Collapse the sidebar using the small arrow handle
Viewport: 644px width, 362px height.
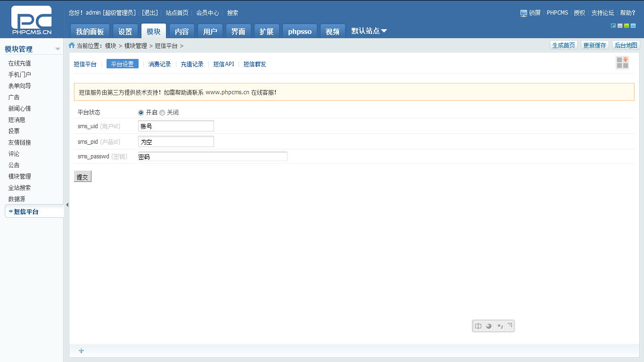pos(67,205)
